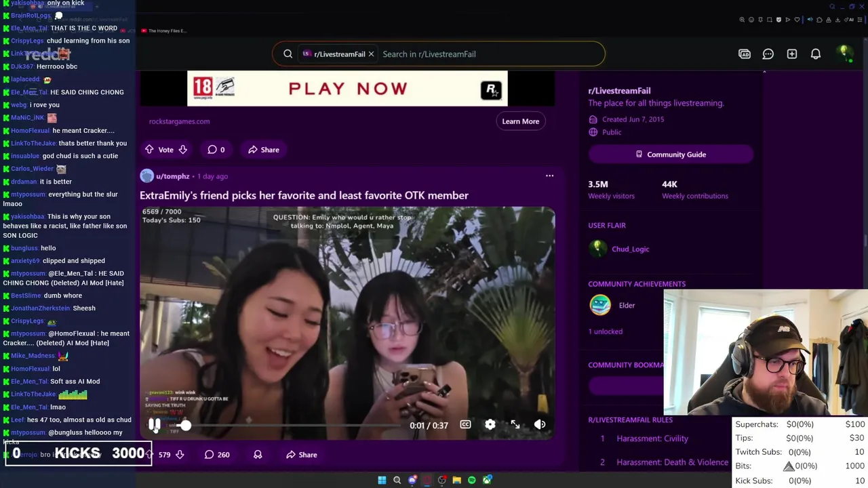Open the user avatar profile menu

pos(845,54)
